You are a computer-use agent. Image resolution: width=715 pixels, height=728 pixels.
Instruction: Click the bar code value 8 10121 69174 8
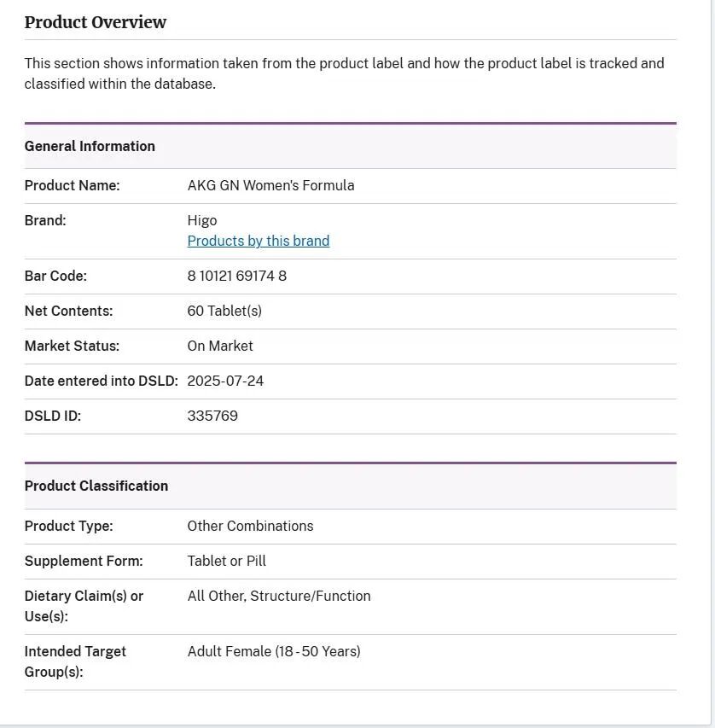click(x=236, y=277)
